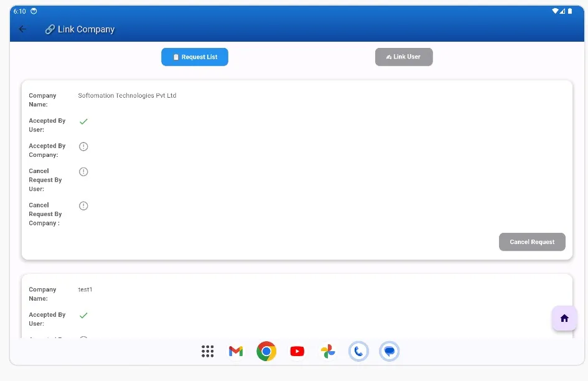Image resolution: width=588 pixels, height=381 pixels.
Task: Click the Cancel Request By Company label in Softomation card
Action: (x=45, y=214)
